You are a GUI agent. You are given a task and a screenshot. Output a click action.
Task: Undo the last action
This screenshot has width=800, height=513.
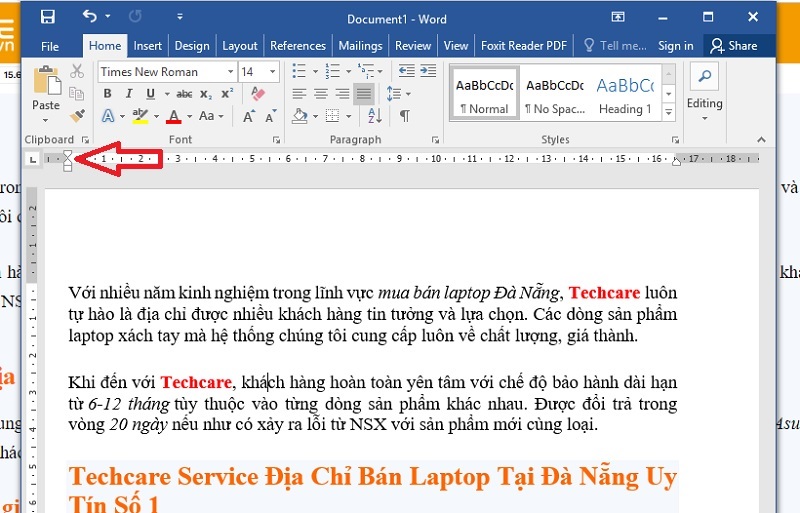coord(90,17)
